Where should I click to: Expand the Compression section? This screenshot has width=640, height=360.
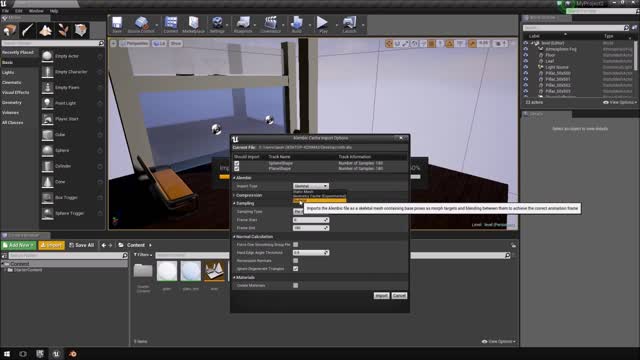pyautogui.click(x=234, y=196)
